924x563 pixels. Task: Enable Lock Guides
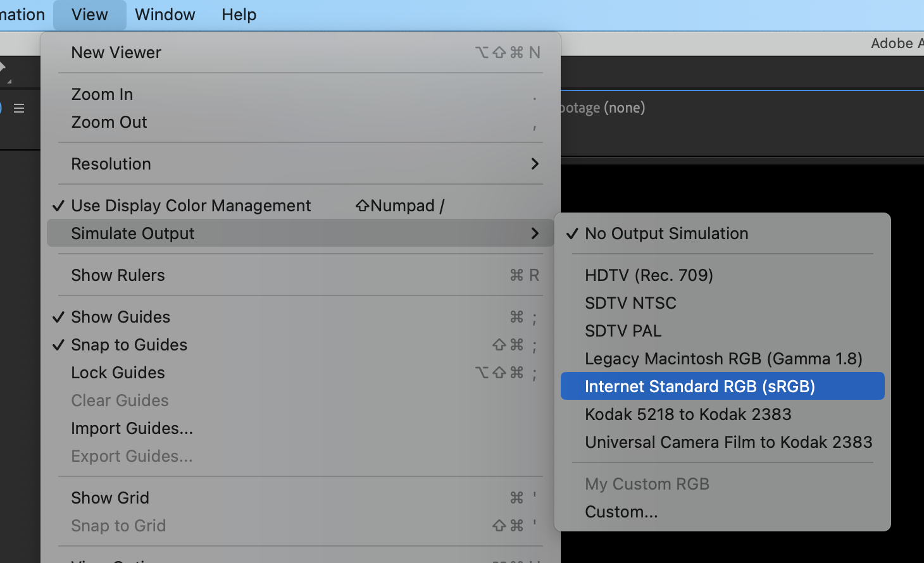coord(118,372)
